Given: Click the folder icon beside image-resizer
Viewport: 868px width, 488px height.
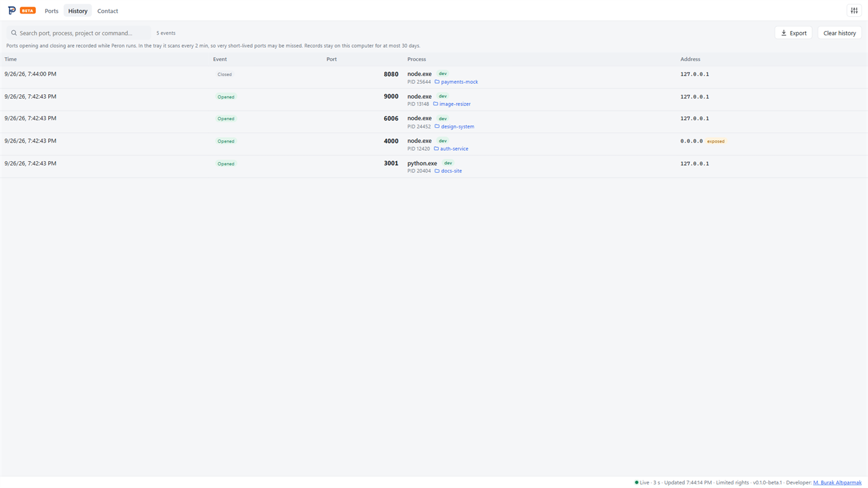Looking at the screenshot, I should coord(436,104).
